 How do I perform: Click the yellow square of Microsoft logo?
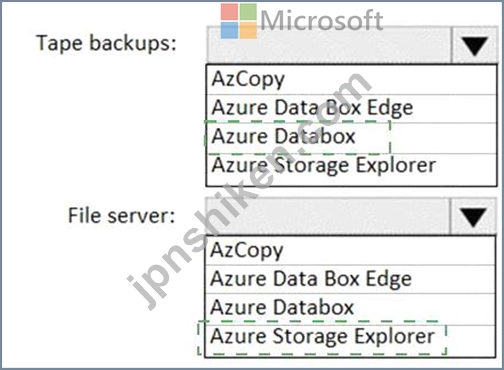[x=248, y=30]
